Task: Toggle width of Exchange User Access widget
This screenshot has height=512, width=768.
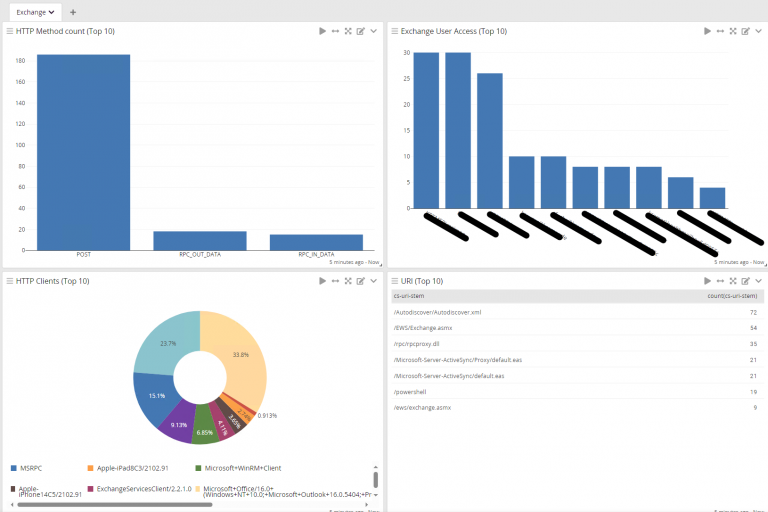Action: point(719,31)
